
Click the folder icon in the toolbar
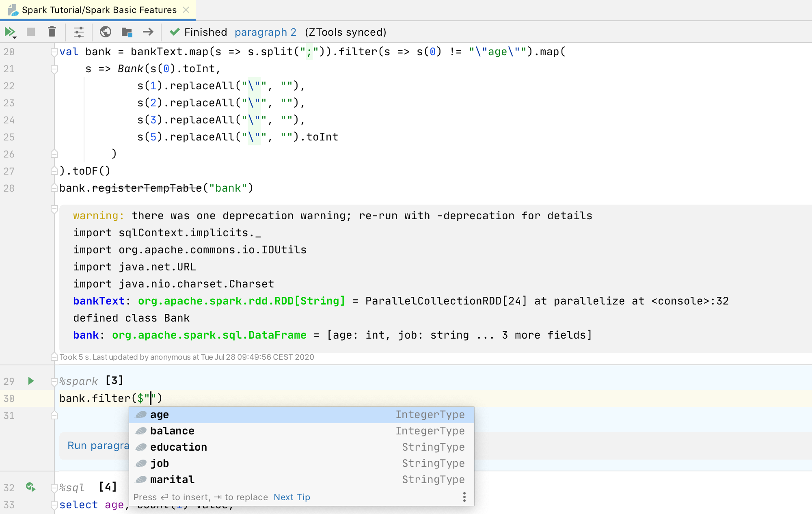(127, 32)
